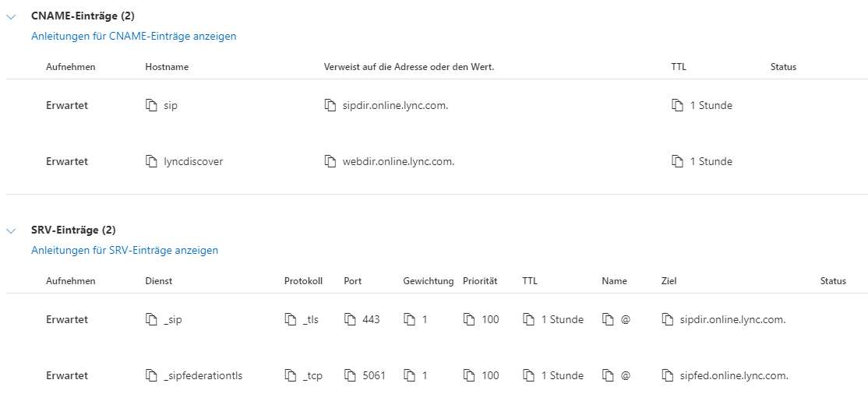
Task: Copy the _tls protocol value
Action: [x=290, y=319]
